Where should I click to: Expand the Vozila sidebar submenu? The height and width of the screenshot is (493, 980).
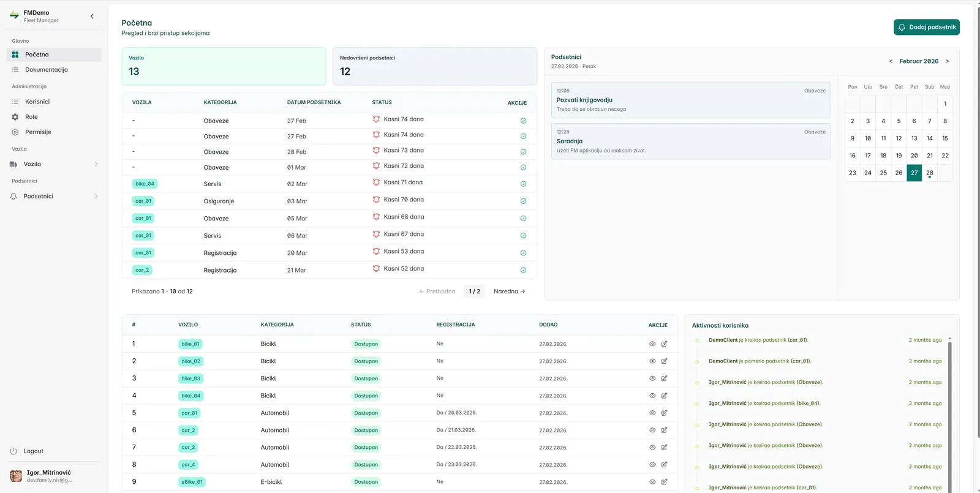[96, 164]
